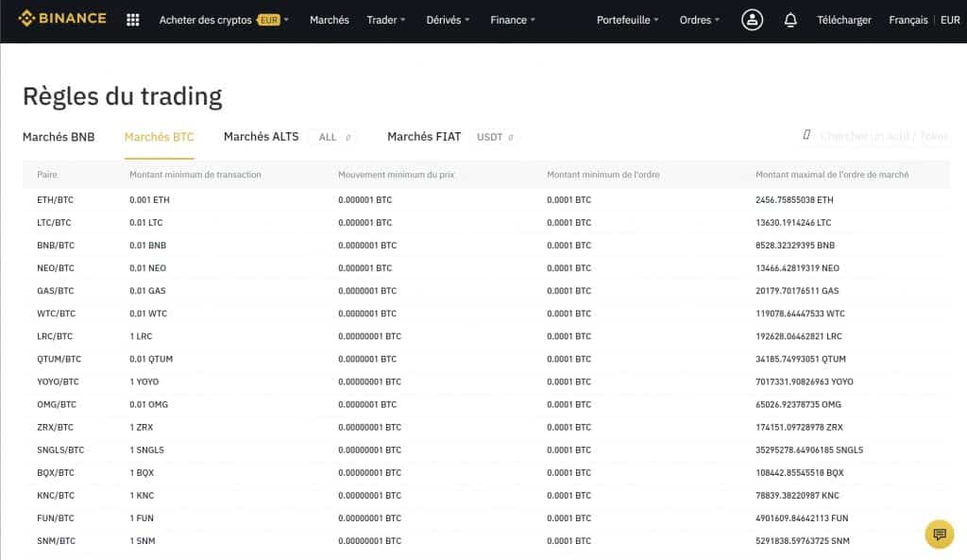Screen dimensions: 967x560
Task: Click the Binance logo
Action: coord(60,19)
